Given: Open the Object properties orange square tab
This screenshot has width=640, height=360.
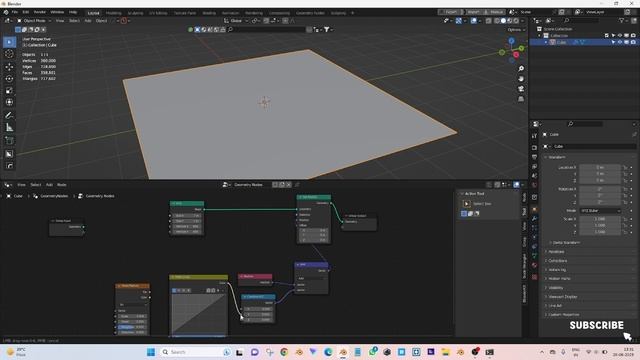Looking at the screenshot, I should coord(534,209).
